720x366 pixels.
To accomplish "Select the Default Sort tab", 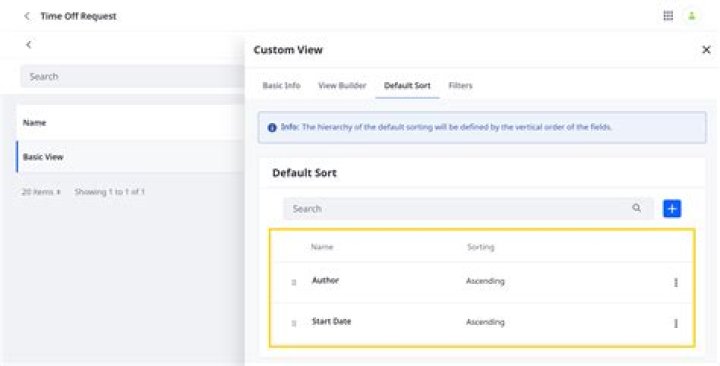I will pyautogui.click(x=407, y=85).
